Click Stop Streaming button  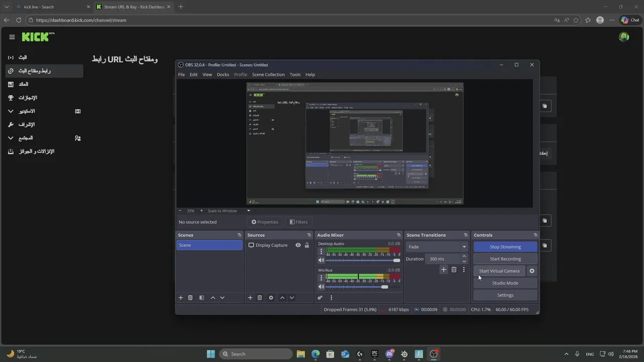[x=505, y=247]
